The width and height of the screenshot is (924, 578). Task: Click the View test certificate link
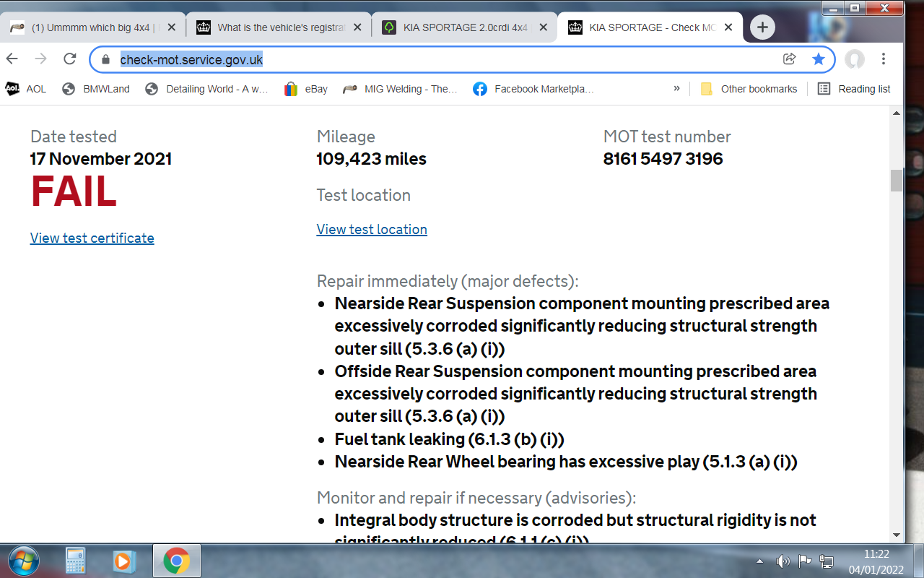(92, 238)
